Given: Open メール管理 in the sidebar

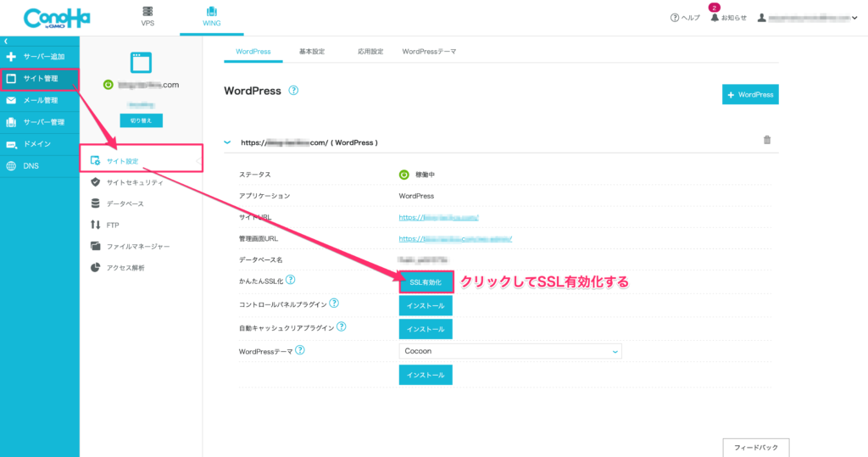Looking at the screenshot, I should 39,100.
